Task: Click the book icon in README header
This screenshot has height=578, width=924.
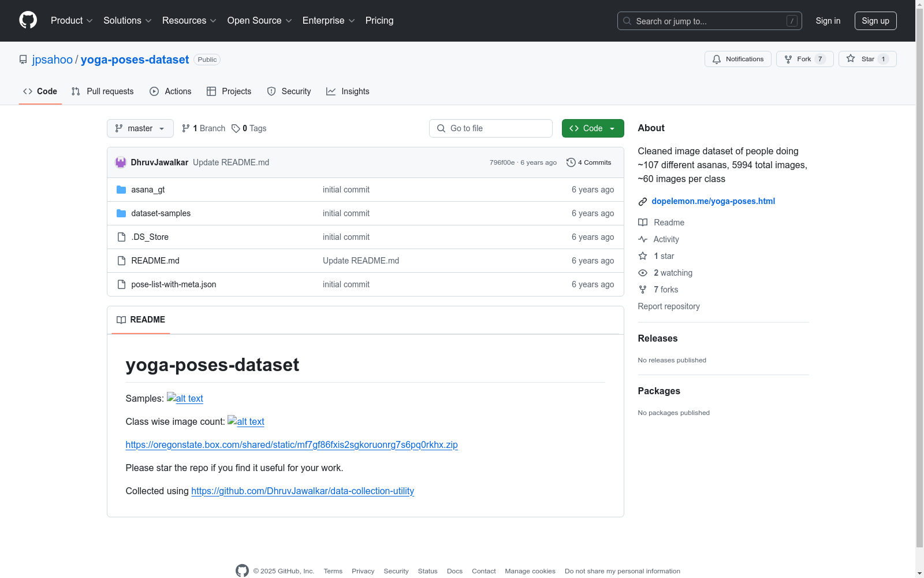Action: (121, 320)
